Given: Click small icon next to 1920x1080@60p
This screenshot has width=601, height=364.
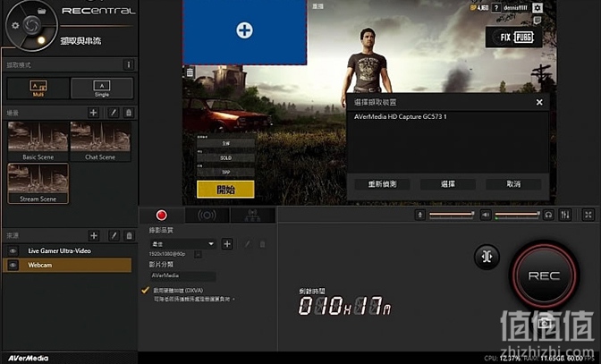Looking at the screenshot, I should tap(198, 254).
